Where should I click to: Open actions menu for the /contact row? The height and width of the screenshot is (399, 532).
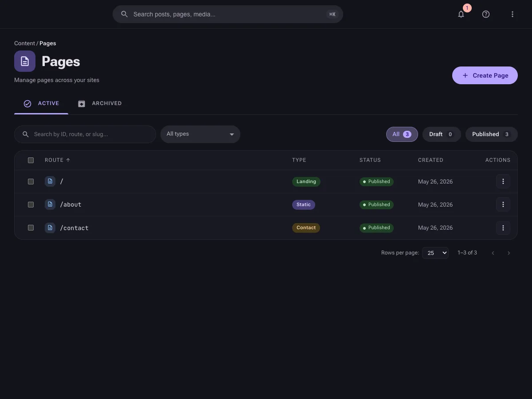(503, 228)
